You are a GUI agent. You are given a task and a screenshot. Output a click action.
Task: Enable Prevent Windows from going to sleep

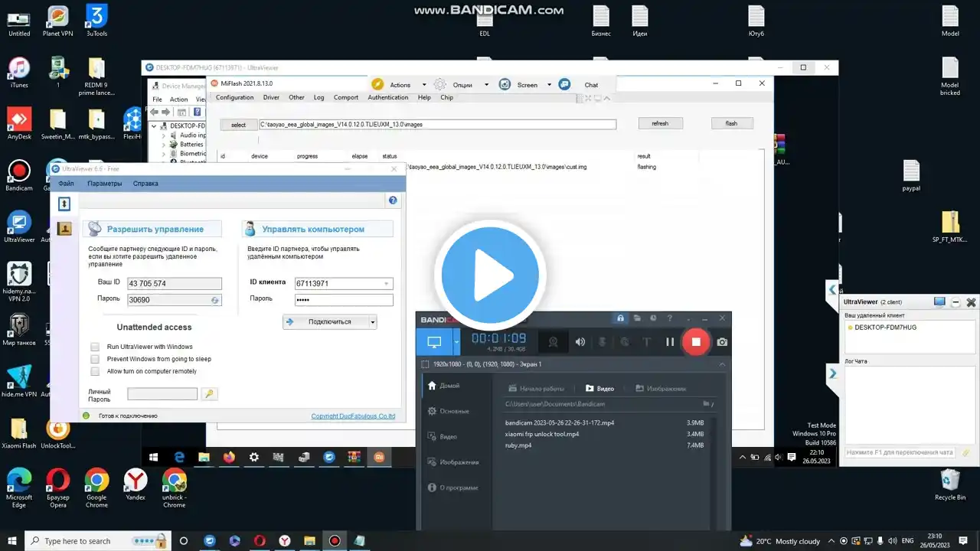point(95,359)
